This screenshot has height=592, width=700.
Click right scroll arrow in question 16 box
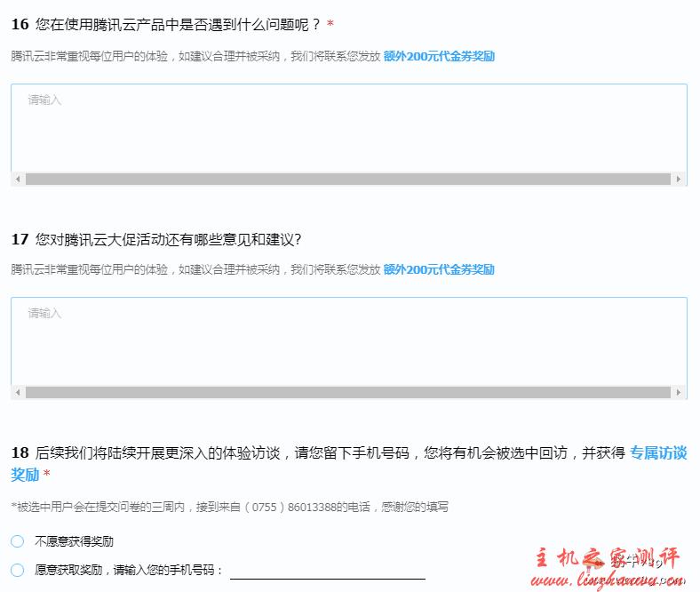pos(680,180)
